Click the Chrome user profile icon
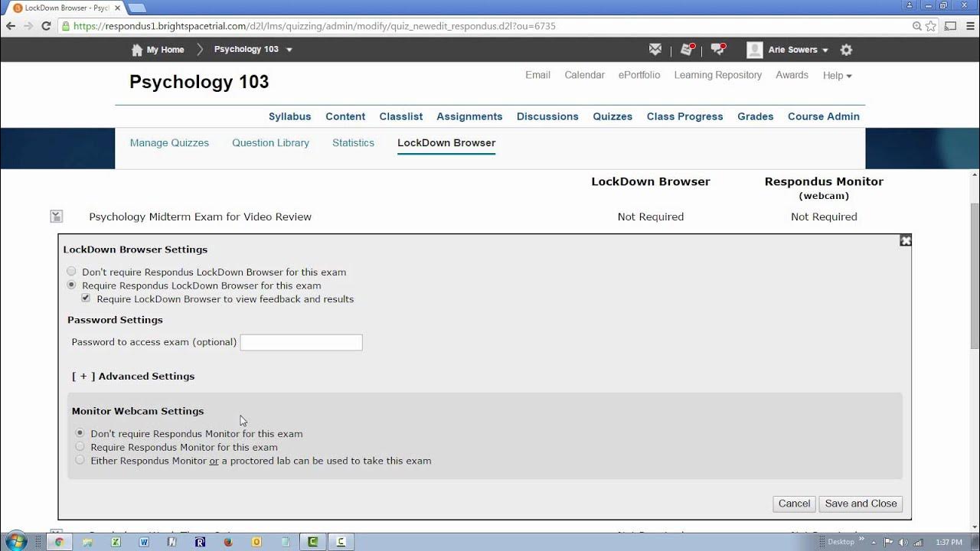The height and width of the screenshot is (551, 980). tap(910, 5)
